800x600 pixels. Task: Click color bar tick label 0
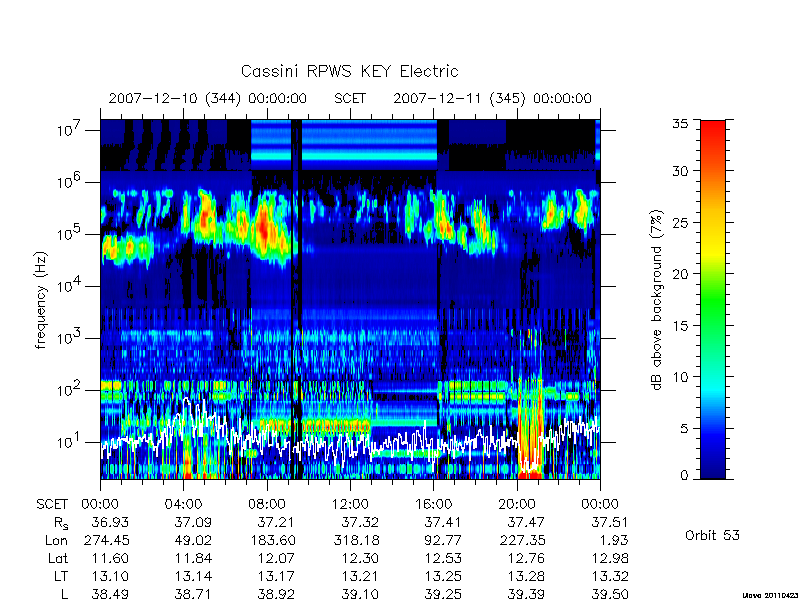point(684,476)
